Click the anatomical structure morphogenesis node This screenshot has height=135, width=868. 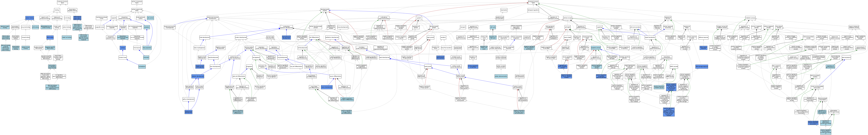pyautogui.click(x=170, y=27)
